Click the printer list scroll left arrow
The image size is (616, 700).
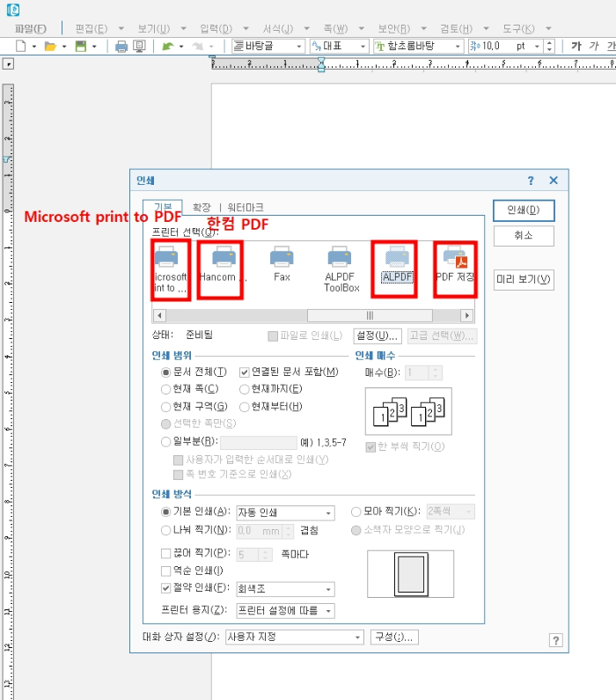coord(159,315)
